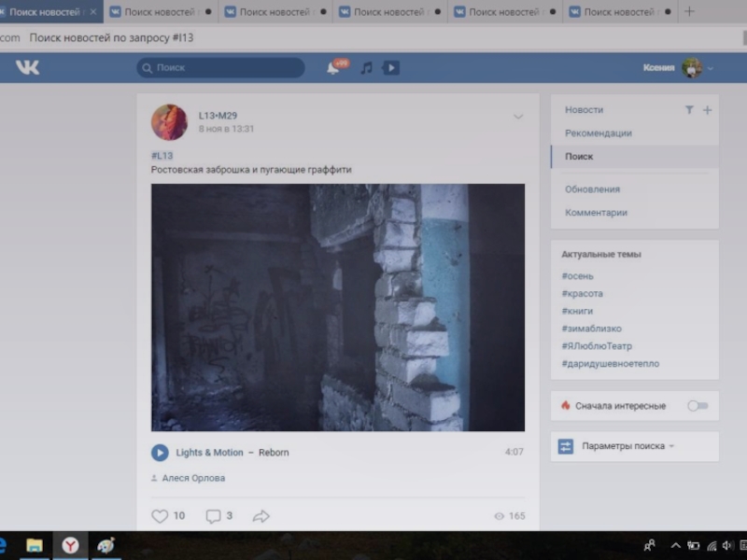
Task: Share the post with arrow icon
Action: tap(261, 516)
